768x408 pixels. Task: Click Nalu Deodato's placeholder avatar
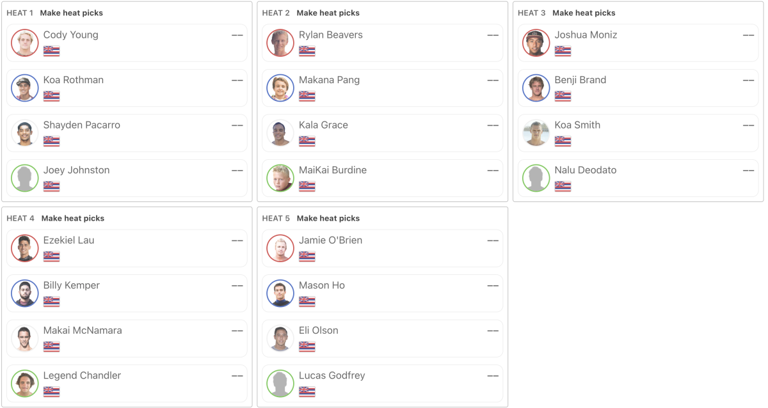click(x=537, y=178)
